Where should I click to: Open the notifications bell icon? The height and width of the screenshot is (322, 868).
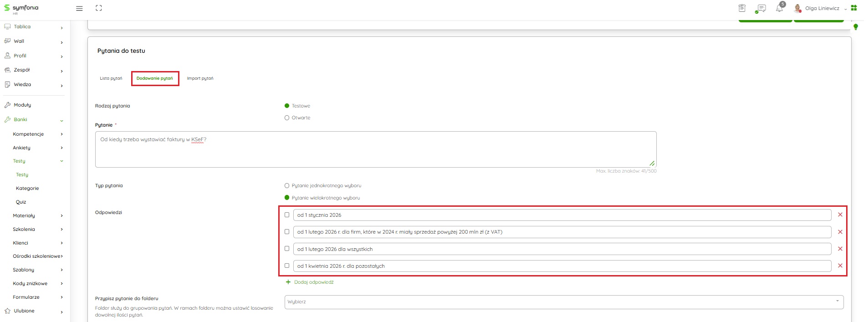pyautogui.click(x=779, y=8)
